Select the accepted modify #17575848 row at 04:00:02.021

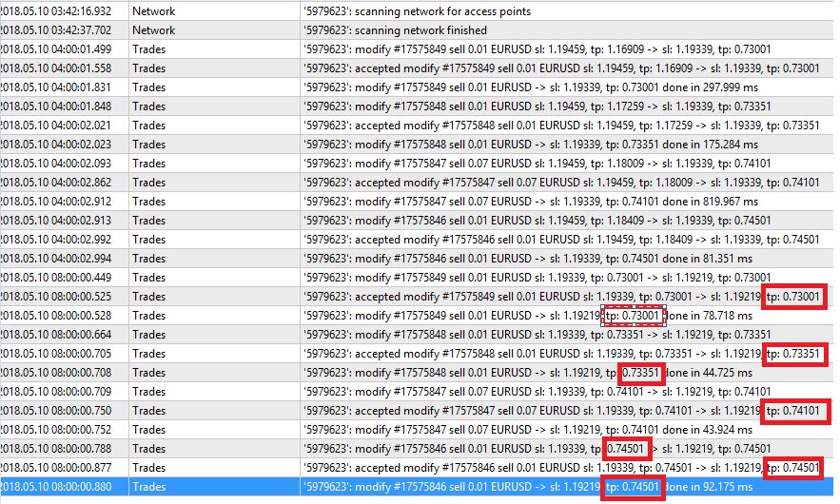417,126
